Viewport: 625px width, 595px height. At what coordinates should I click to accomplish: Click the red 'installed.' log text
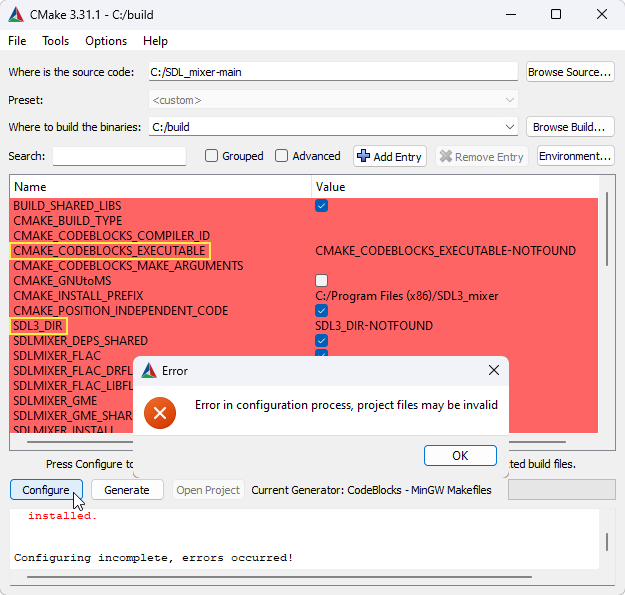click(x=63, y=516)
